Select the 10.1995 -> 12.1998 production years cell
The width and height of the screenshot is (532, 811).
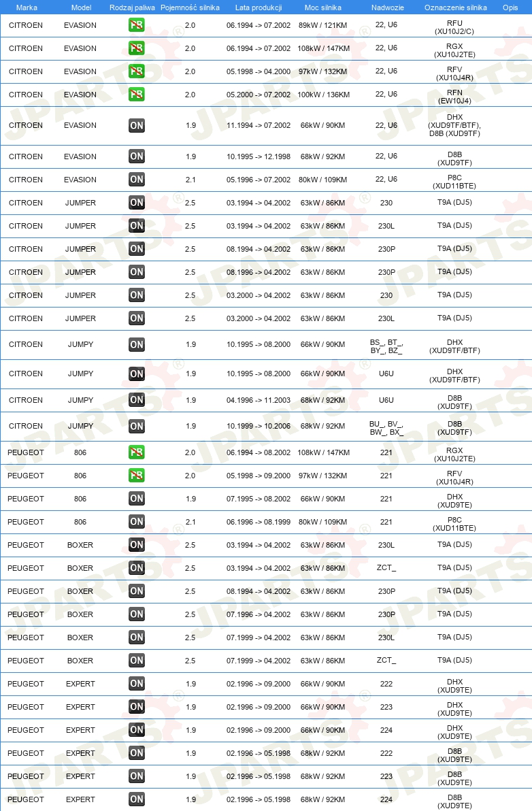(259, 156)
